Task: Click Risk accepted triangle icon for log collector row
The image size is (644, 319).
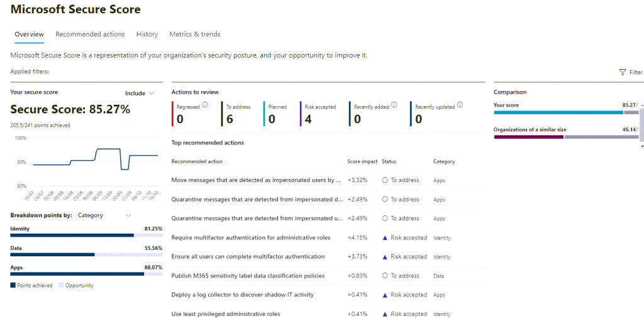Action: pos(385,295)
